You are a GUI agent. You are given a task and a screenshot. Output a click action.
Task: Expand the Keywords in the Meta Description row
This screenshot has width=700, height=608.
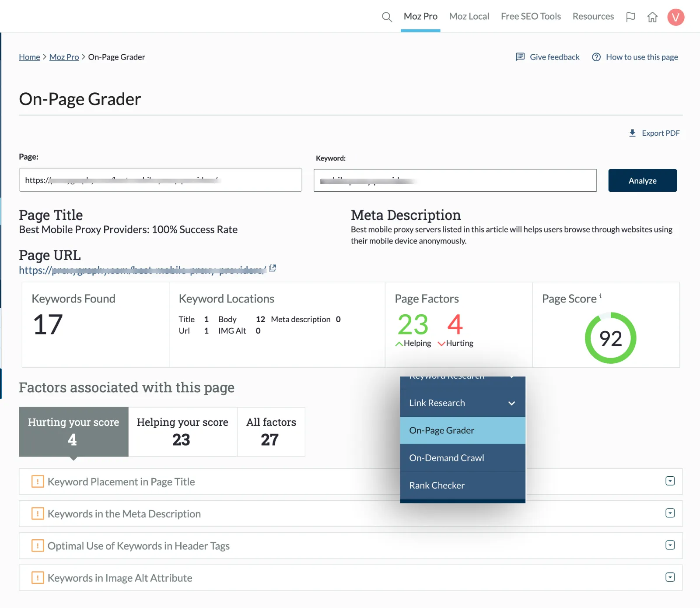(x=670, y=513)
